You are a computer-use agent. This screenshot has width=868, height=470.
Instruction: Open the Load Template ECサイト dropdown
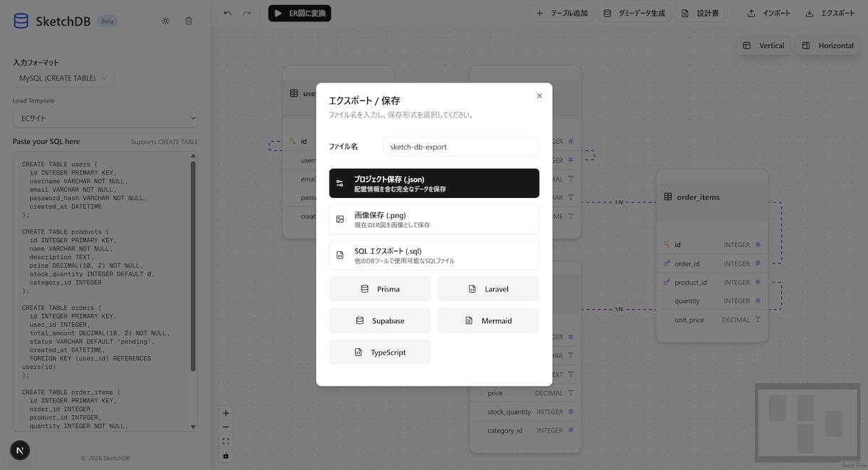pos(105,118)
